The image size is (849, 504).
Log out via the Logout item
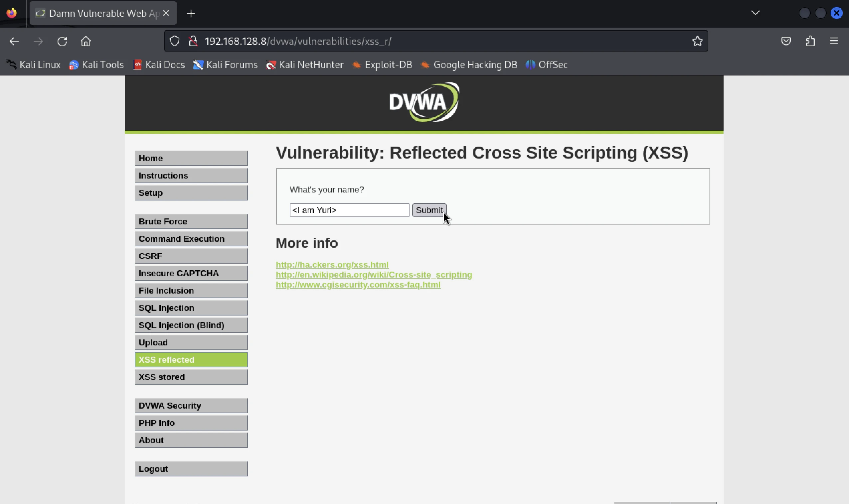click(191, 469)
